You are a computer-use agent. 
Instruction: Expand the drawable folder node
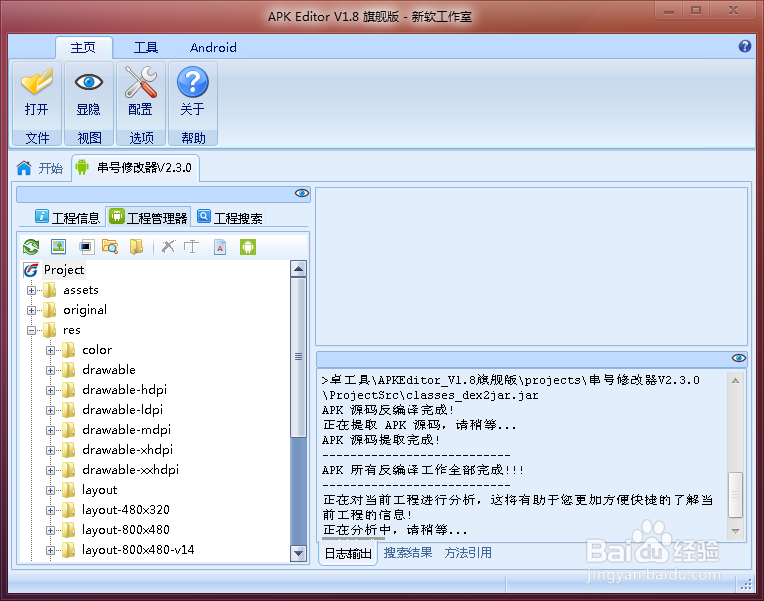tap(50, 370)
